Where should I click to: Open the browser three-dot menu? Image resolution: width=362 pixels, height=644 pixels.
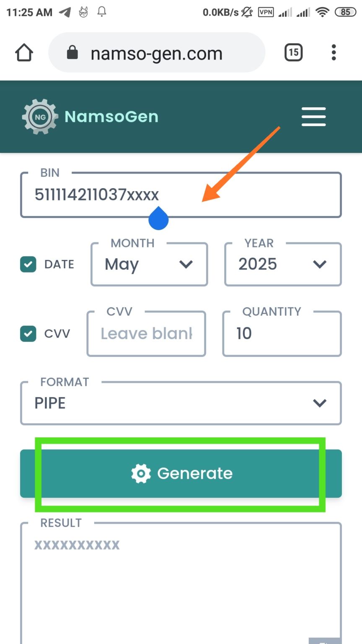[334, 53]
